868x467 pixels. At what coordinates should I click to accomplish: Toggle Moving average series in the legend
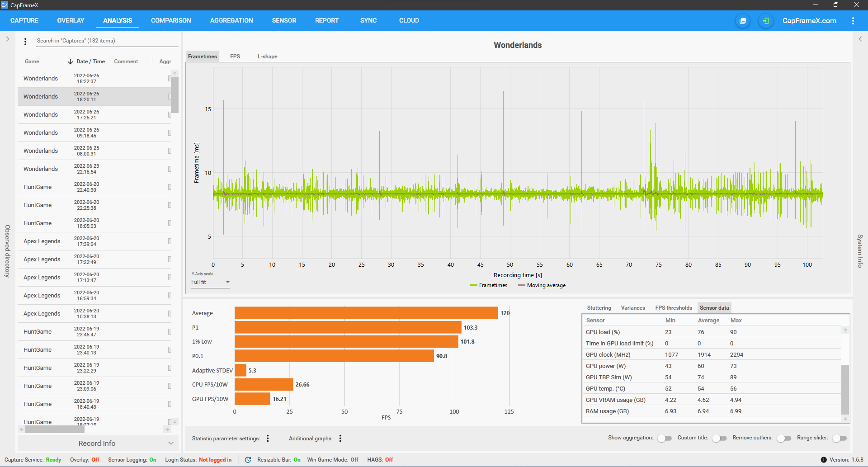point(542,285)
